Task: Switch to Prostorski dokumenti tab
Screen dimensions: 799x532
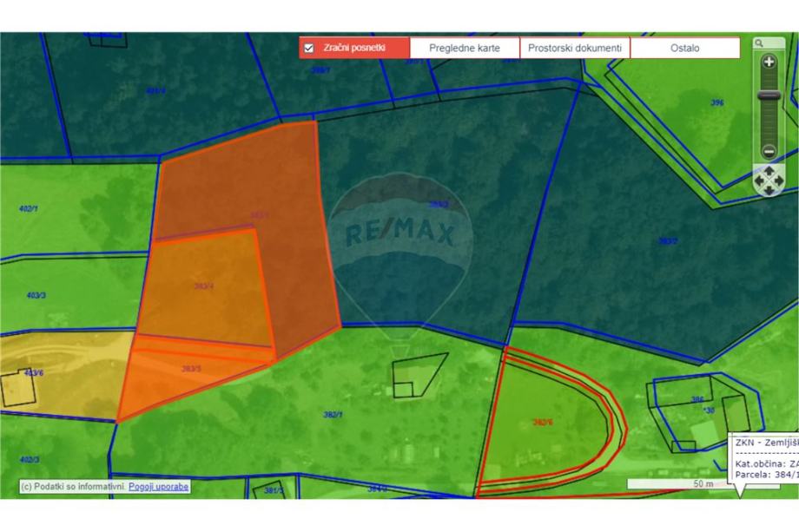Action: tap(575, 49)
